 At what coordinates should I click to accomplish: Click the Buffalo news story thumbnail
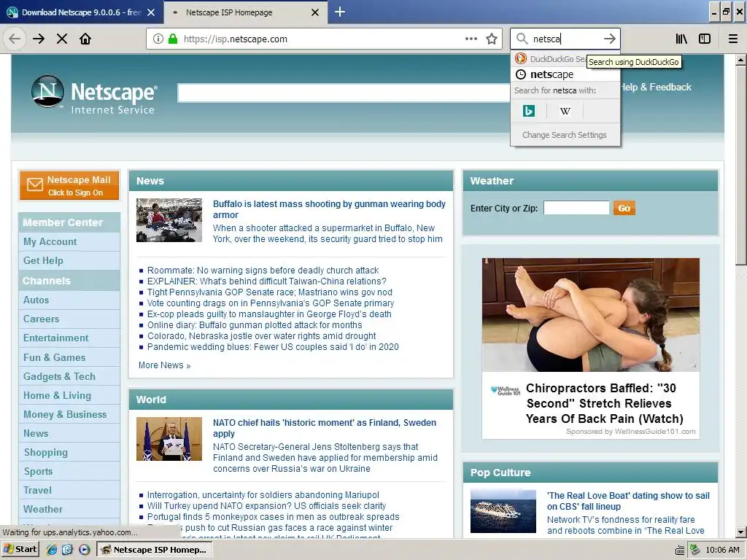[169, 220]
